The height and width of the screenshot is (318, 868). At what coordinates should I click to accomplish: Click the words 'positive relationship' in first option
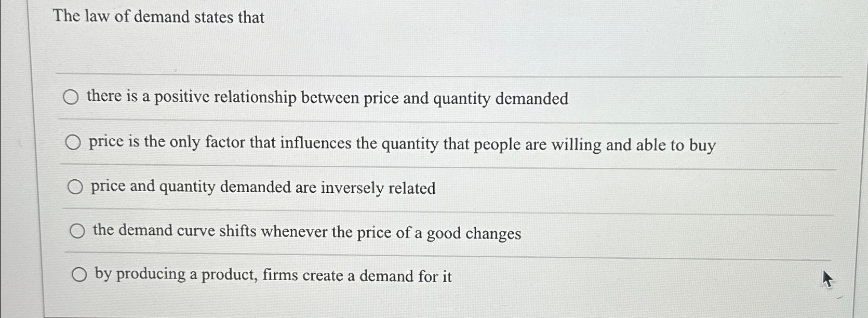(x=225, y=98)
